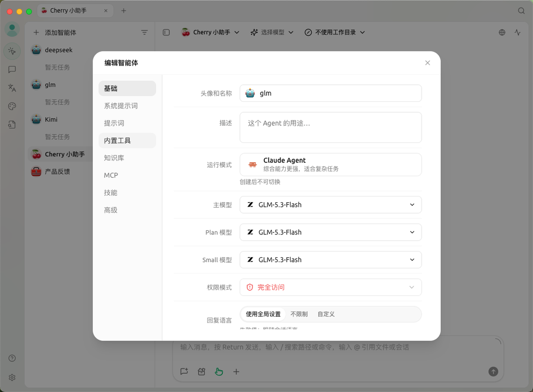The image size is (533, 392).
Task: Switch to the 高级 tab
Action: pos(128,210)
